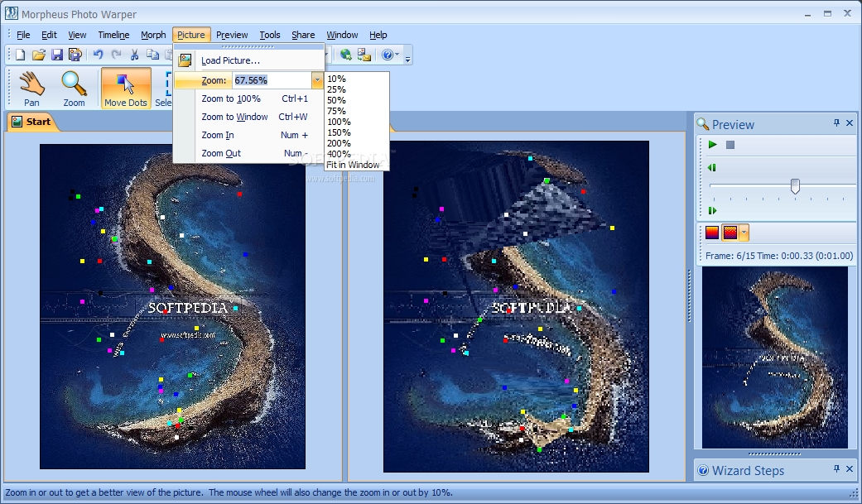Open the Share menu
This screenshot has width=862, height=504.
coord(303,35)
